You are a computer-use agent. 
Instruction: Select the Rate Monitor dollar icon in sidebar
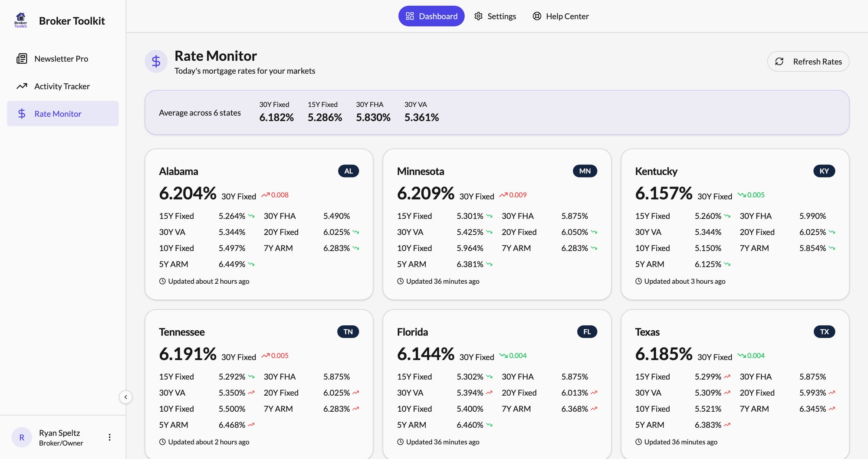point(21,114)
